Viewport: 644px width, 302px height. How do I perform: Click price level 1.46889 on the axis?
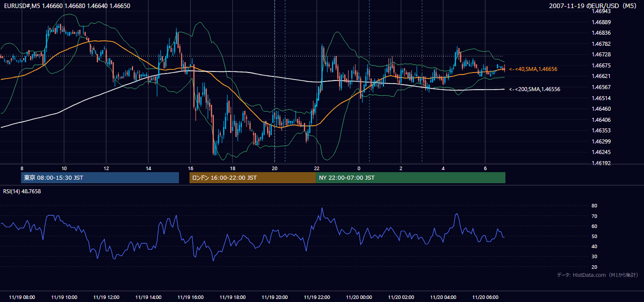coord(601,22)
